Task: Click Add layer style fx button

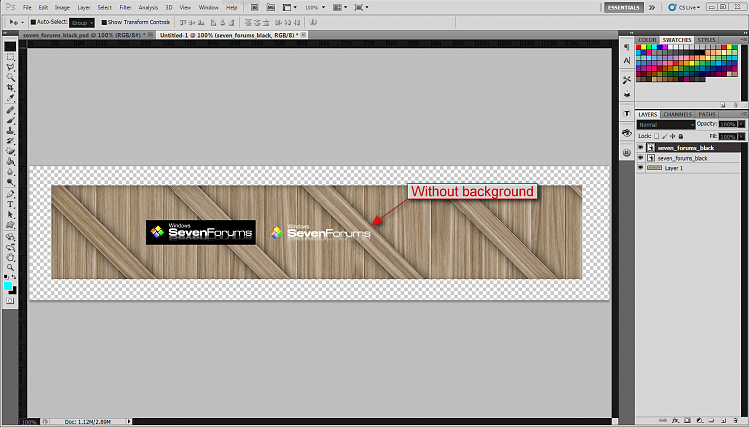Action: point(675,420)
